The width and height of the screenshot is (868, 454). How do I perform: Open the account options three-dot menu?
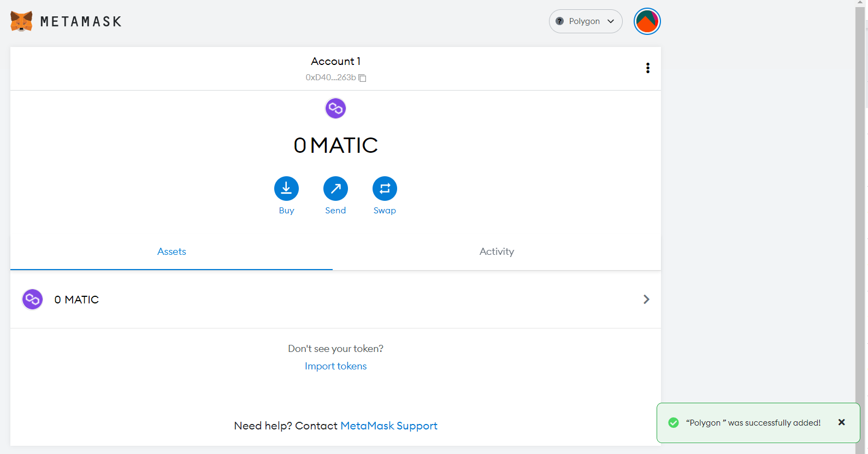pos(648,68)
